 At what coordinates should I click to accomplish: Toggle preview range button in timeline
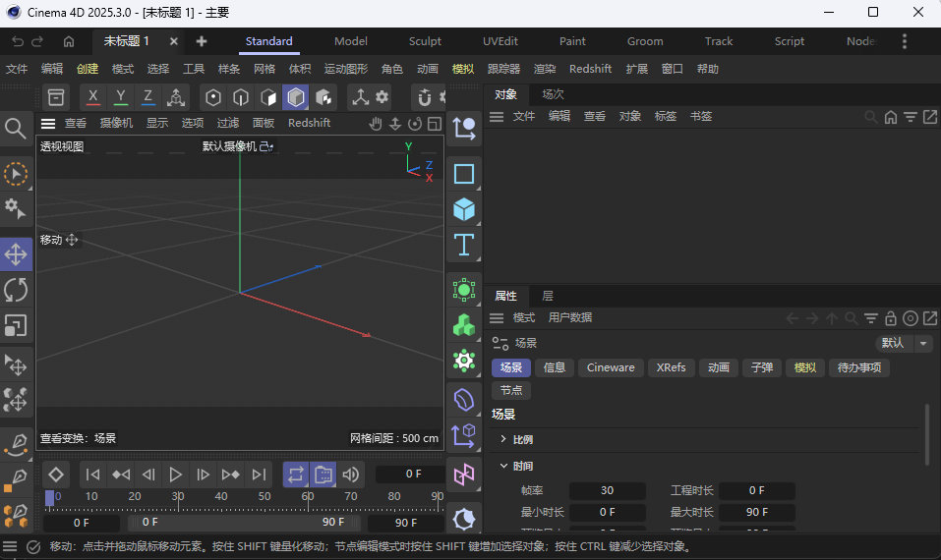323,475
